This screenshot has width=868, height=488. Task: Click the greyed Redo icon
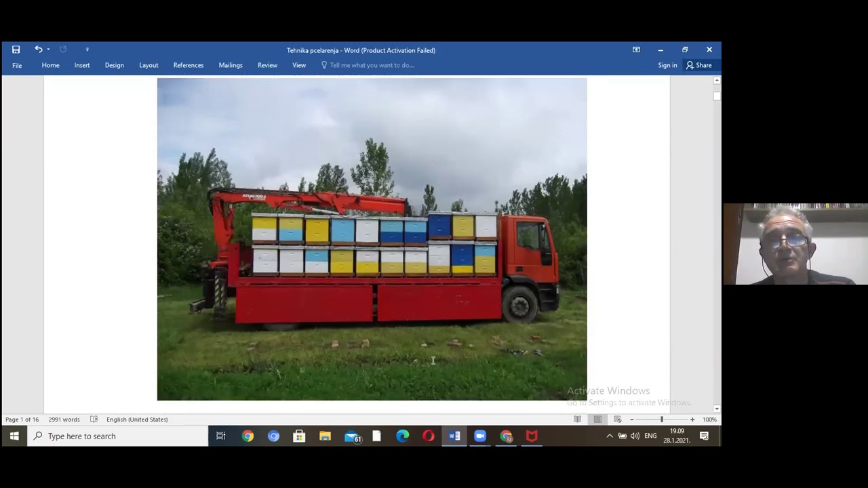(x=63, y=49)
